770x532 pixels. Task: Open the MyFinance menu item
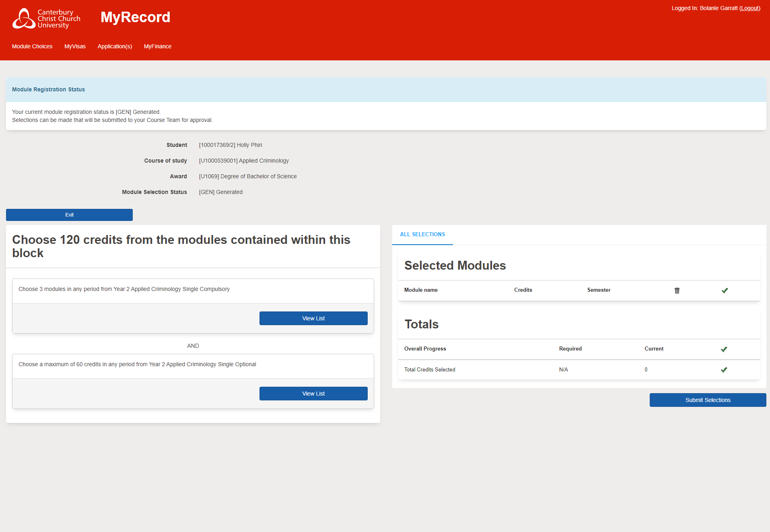pos(158,46)
